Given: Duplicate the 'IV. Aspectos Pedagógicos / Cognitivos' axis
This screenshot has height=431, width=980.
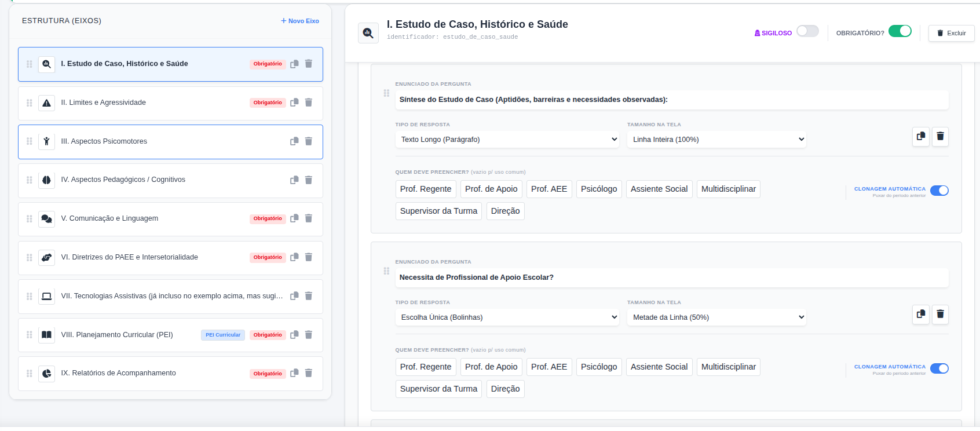Looking at the screenshot, I should pos(294,180).
